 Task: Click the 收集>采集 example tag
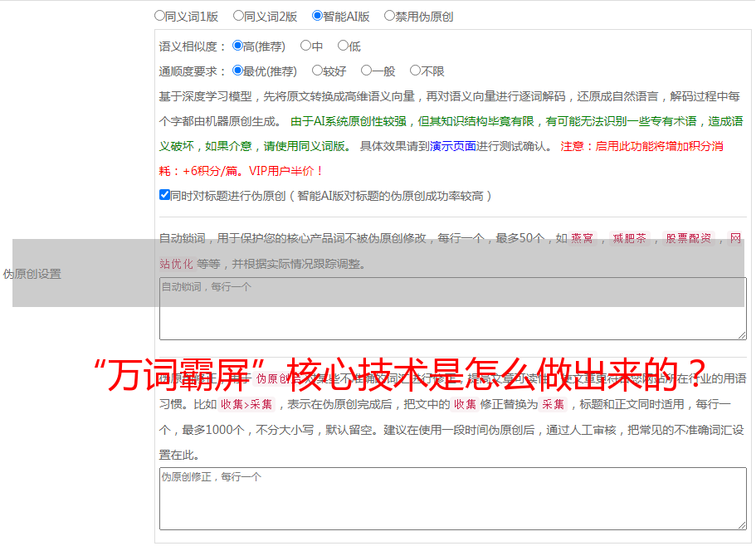[x=246, y=404]
